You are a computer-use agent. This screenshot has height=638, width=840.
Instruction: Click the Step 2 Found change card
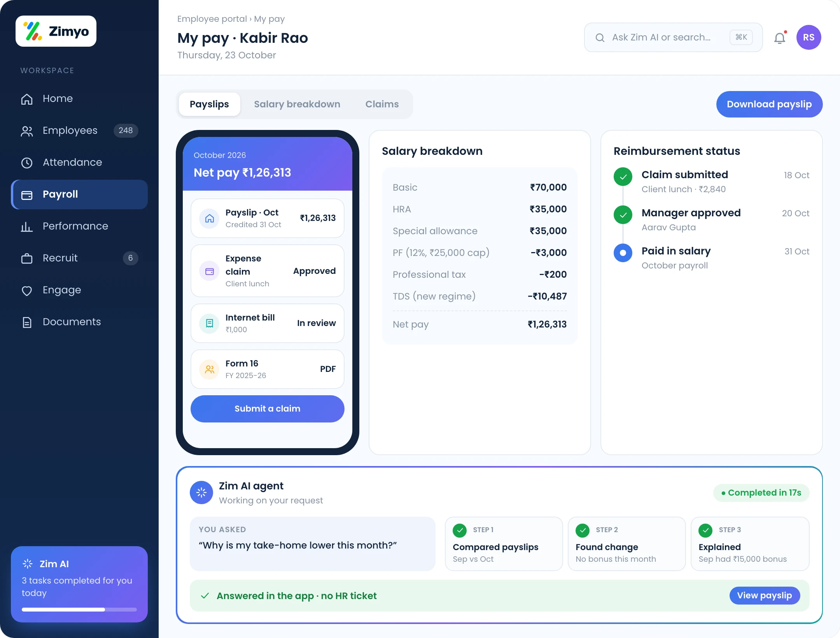[x=626, y=544]
